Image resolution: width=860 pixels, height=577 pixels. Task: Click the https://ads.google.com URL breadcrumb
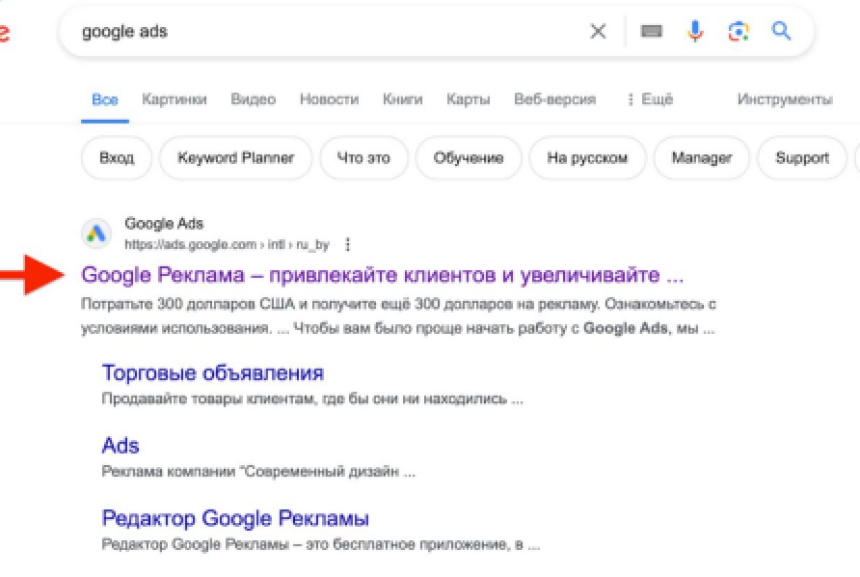(x=227, y=245)
